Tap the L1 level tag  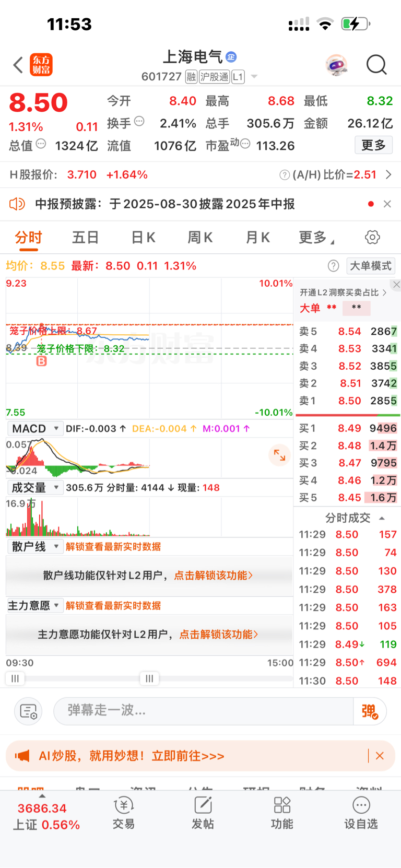(238, 77)
